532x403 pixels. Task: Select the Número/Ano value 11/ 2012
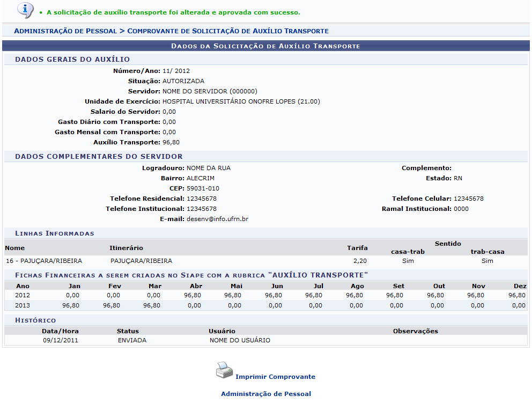coord(176,71)
